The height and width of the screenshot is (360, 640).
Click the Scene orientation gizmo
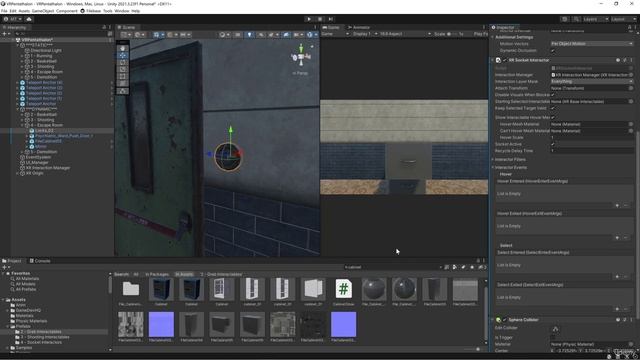click(301, 57)
